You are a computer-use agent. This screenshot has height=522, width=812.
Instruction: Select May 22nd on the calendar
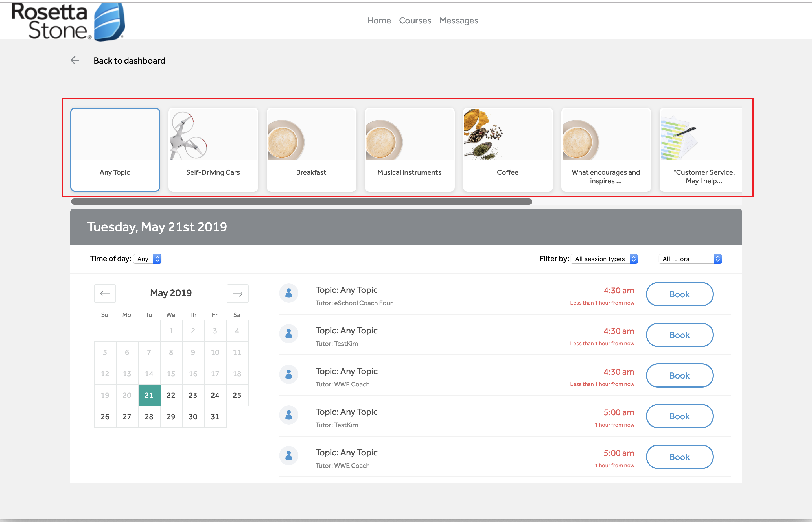click(171, 395)
